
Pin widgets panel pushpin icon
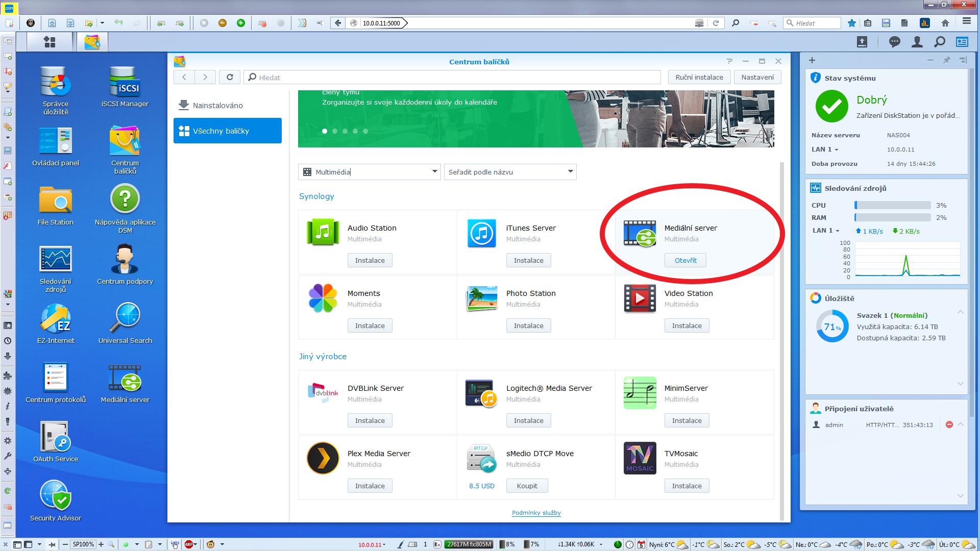[x=947, y=60]
